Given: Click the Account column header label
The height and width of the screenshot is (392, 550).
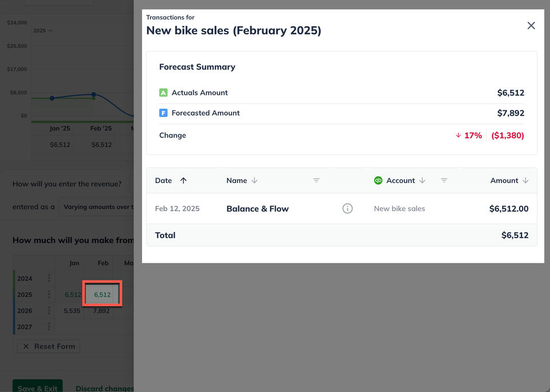Looking at the screenshot, I should pyautogui.click(x=400, y=180).
